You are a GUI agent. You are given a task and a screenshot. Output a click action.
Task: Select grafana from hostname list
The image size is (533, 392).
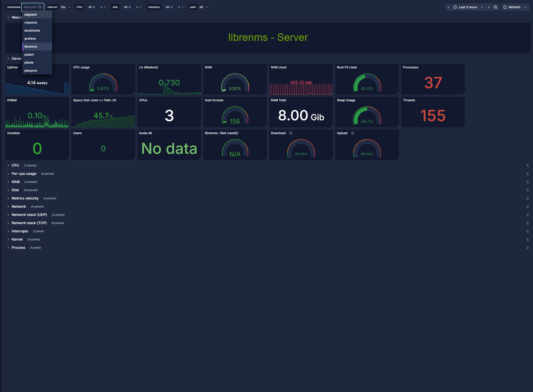30,39
